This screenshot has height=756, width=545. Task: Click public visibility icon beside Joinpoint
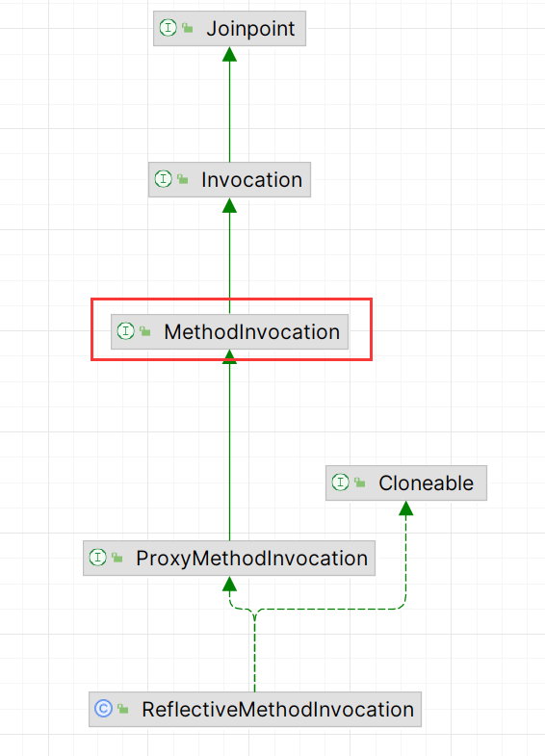pyautogui.click(x=188, y=29)
